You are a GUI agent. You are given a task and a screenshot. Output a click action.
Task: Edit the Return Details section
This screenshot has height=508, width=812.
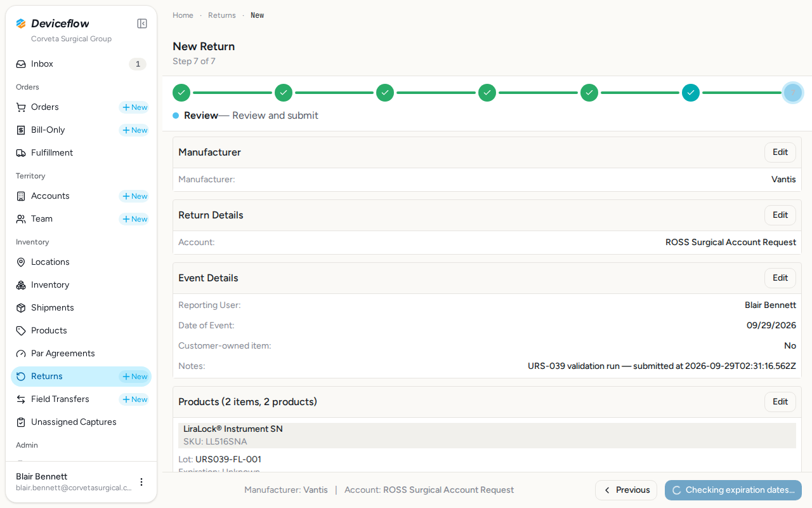(780, 215)
